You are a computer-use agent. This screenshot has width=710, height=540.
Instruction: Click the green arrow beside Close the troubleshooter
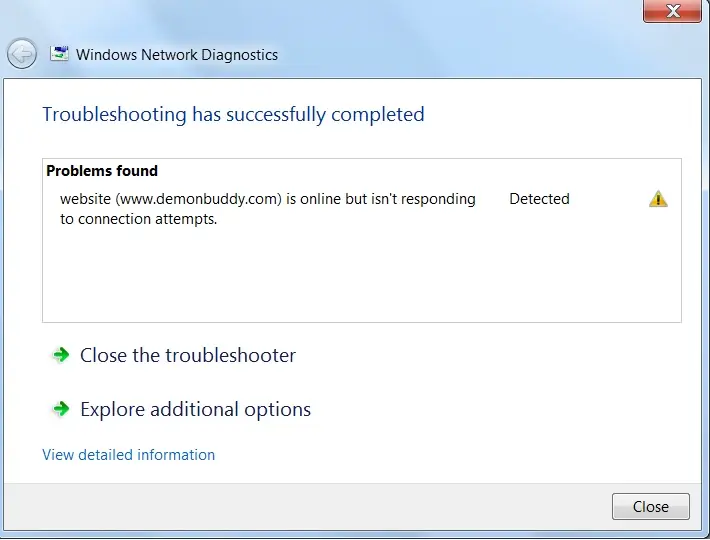(x=61, y=354)
